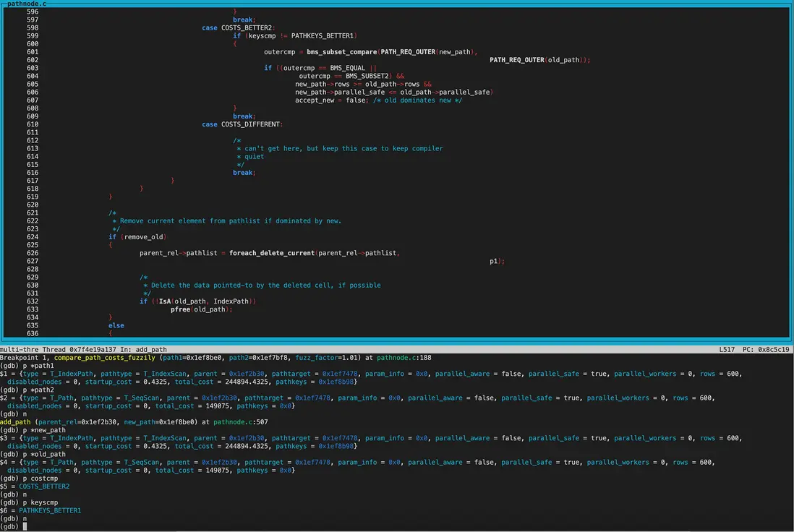Click line number 624 in the gutter

click(32, 237)
